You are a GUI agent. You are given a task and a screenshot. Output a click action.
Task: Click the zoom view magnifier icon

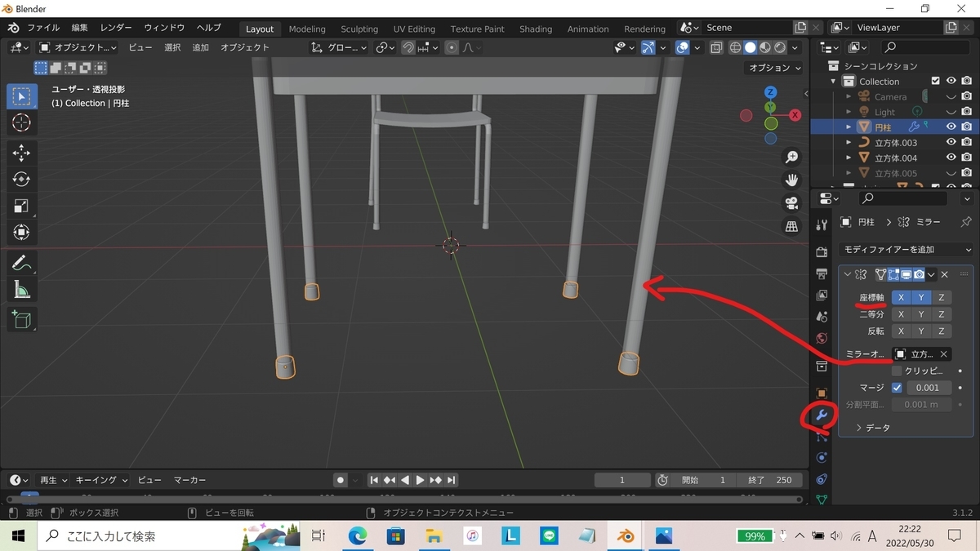(791, 157)
